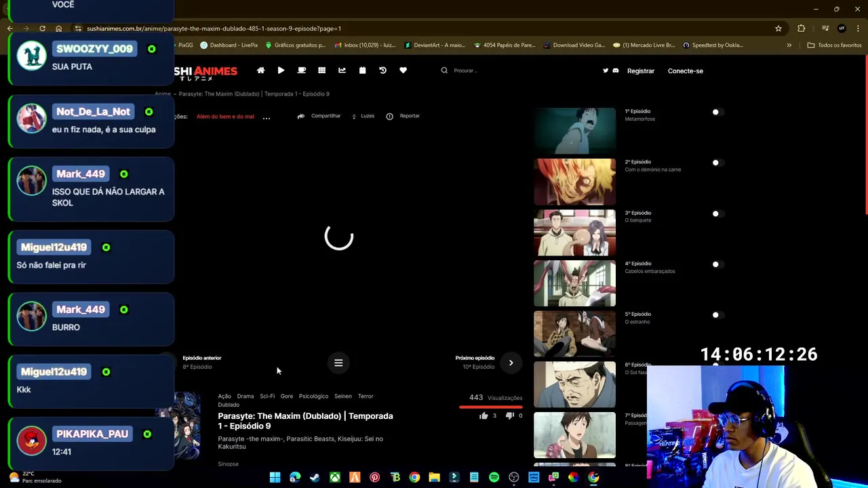Click the red like ratio bar
Screen dimensions: 868x488
(491, 407)
